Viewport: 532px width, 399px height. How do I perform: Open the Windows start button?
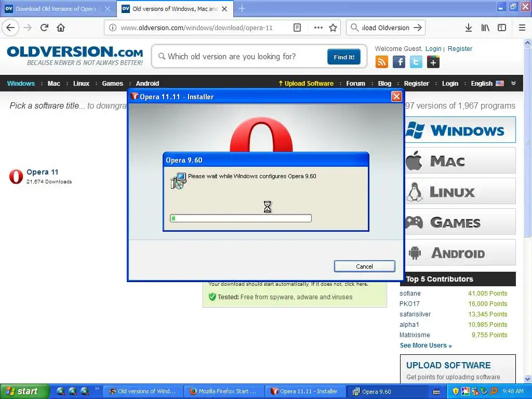click(x=24, y=391)
